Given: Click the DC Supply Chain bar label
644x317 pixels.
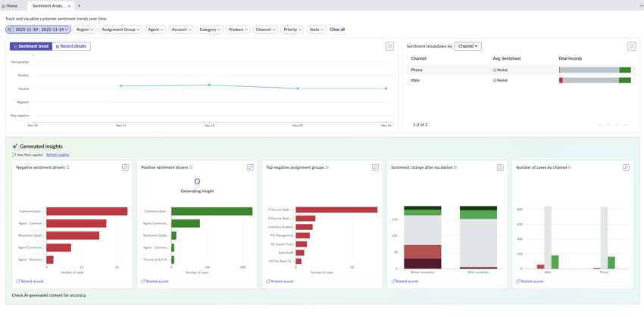Looking at the screenshot, I should (282, 244).
